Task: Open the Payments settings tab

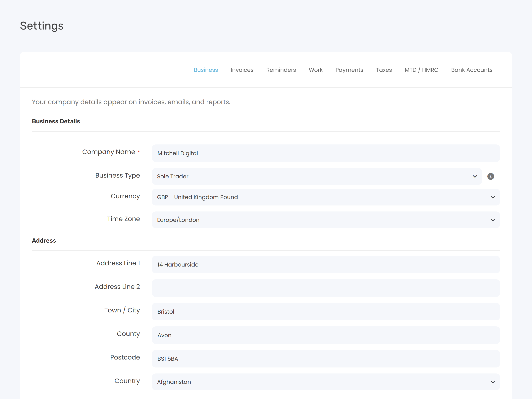Action: click(349, 70)
